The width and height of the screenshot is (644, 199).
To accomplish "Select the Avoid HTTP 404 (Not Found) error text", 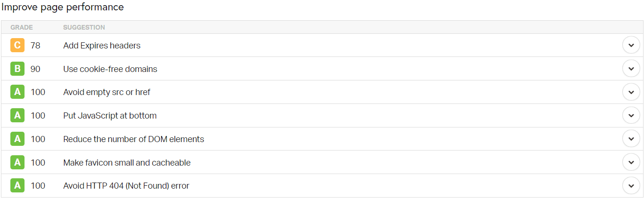I will 126,186.
